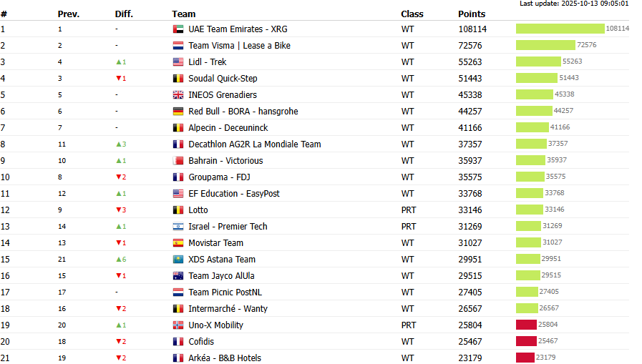Click the red points bar for Cofidis
This screenshot has height=364, width=642.
[526, 341]
